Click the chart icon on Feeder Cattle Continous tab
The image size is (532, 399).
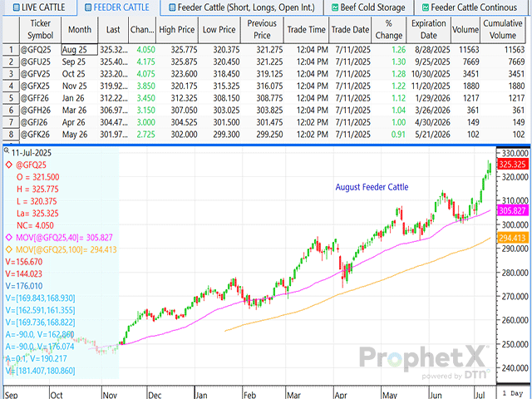click(425, 7)
